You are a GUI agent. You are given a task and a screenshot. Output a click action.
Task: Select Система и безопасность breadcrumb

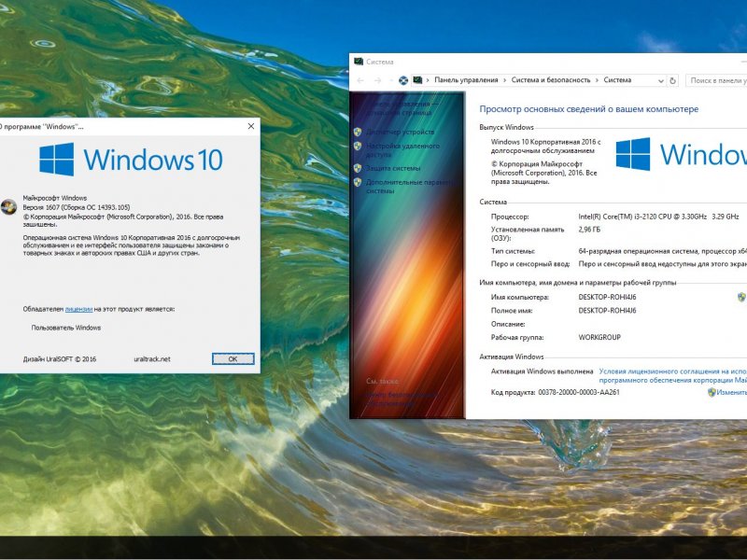click(551, 80)
